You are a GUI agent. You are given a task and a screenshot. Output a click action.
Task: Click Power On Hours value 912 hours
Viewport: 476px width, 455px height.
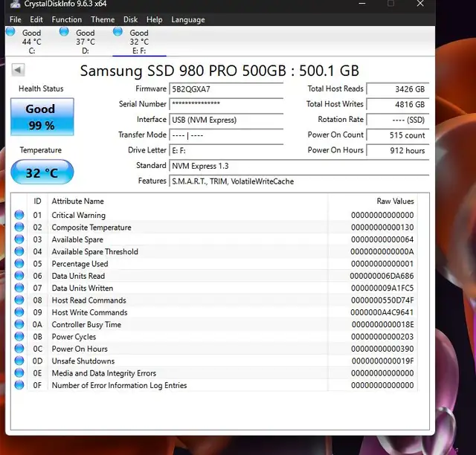point(398,150)
